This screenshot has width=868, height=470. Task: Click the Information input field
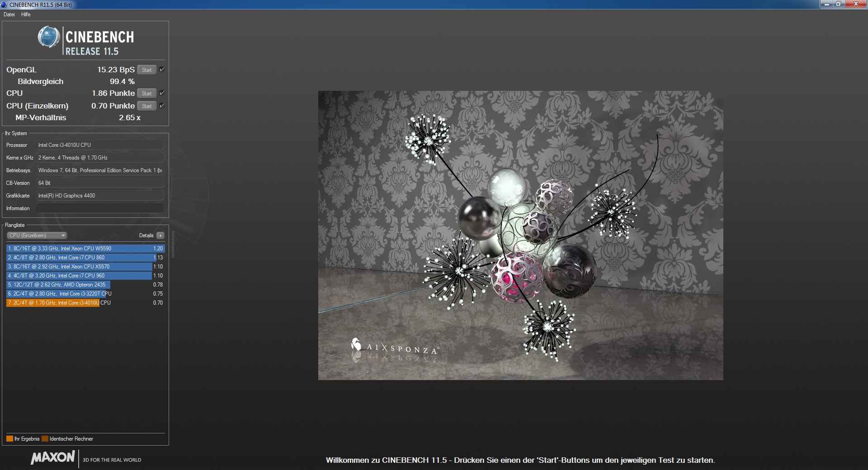pos(100,208)
